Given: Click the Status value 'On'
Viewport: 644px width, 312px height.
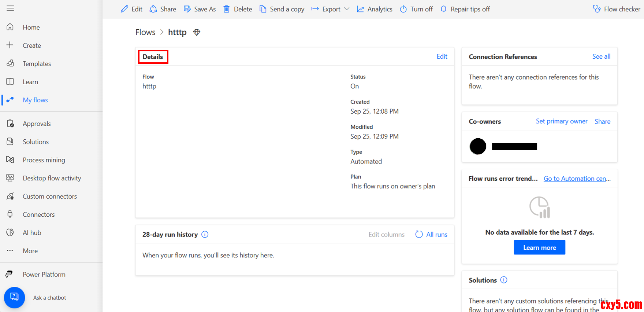Looking at the screenshot, I should pos(355,86).
